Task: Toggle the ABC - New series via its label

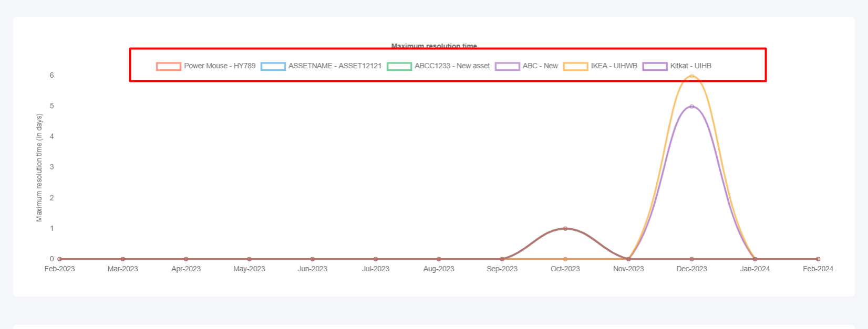Action: [x=540, y=66]
